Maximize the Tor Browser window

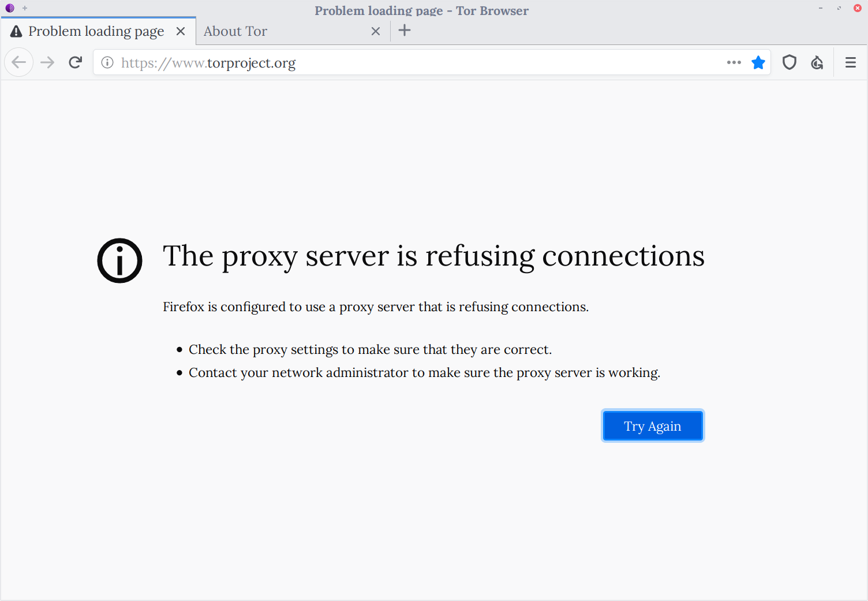click(x=839, y=8)
